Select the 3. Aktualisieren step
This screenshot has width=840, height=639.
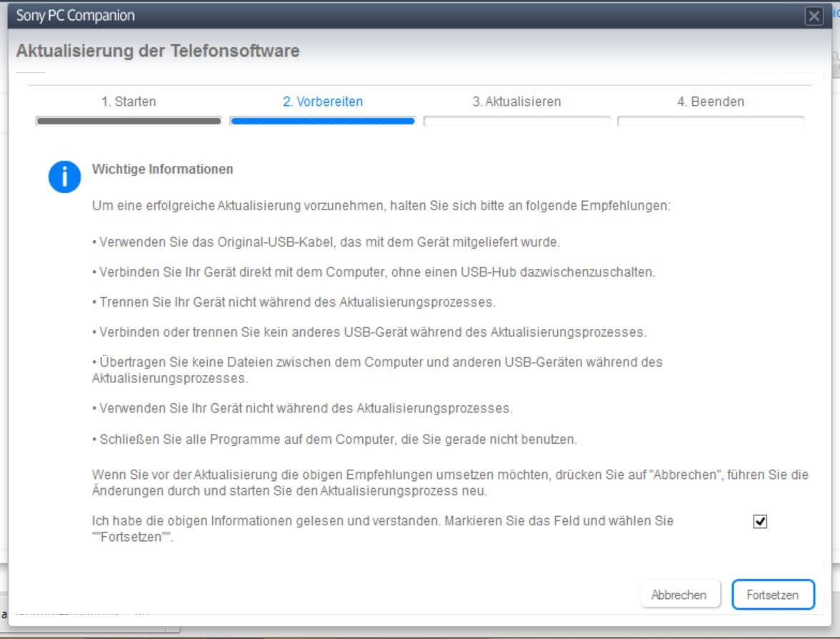point(516,101)
